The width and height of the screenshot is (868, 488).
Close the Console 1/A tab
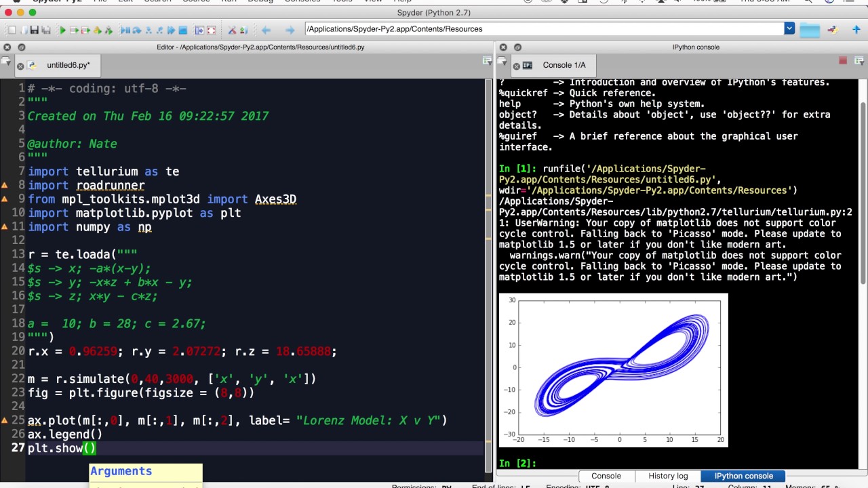click(516, 66)
